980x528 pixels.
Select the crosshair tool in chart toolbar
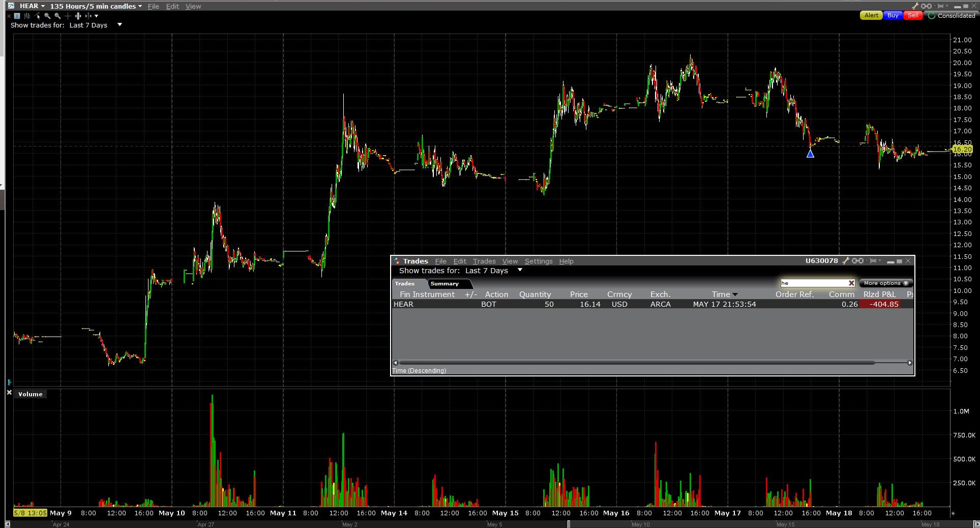(x=68, y=16)
